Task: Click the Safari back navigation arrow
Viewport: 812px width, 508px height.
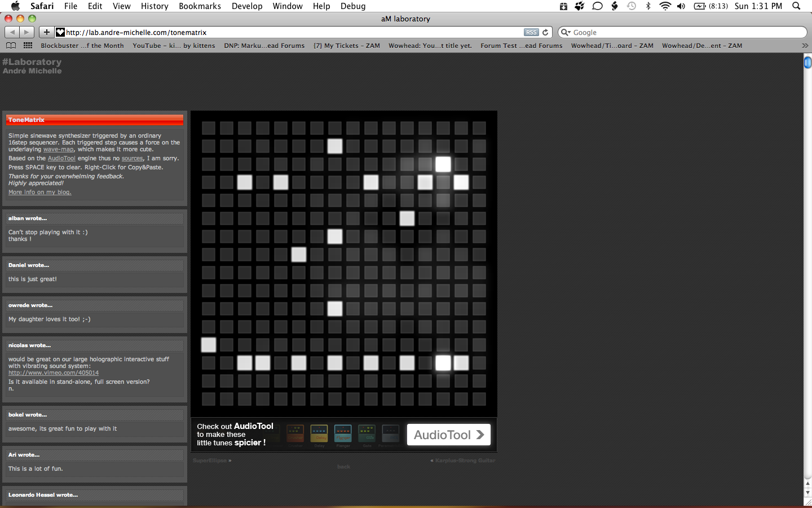Action: 12,32
